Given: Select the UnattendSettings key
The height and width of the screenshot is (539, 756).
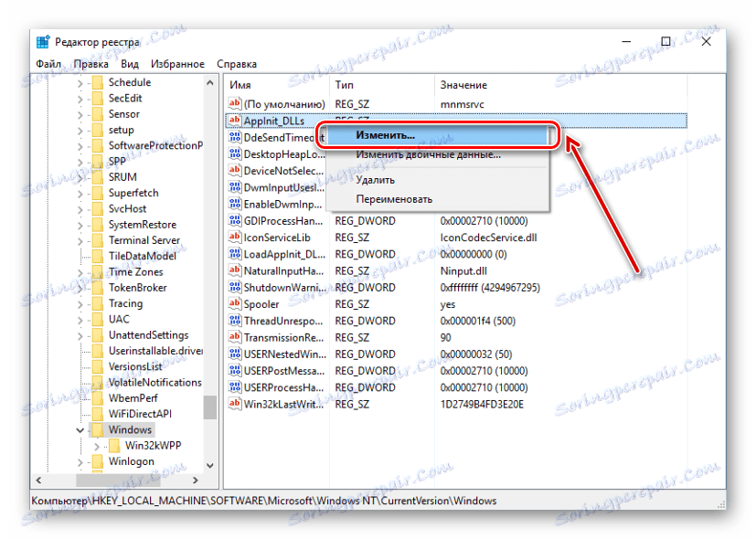Looking at the screenshot, I should [148, 335].
